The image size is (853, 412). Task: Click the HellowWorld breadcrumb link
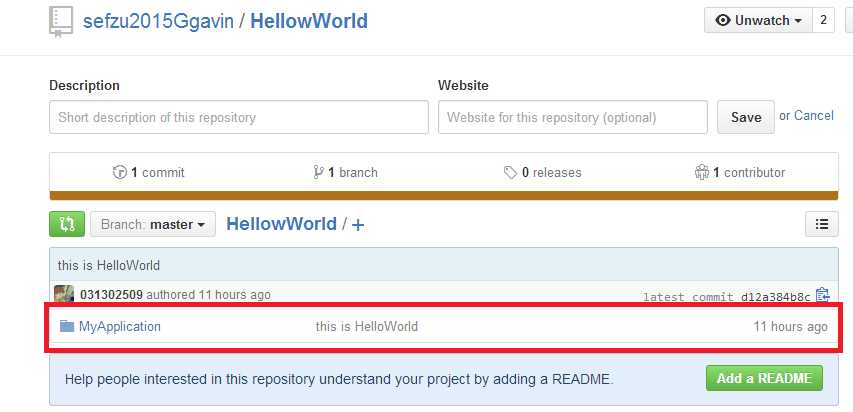point(281,224)
